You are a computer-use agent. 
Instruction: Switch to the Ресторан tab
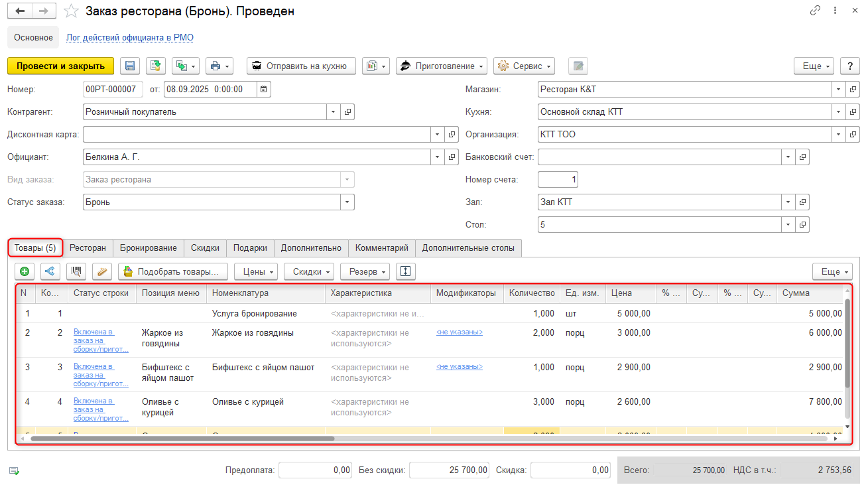point(88,247)
